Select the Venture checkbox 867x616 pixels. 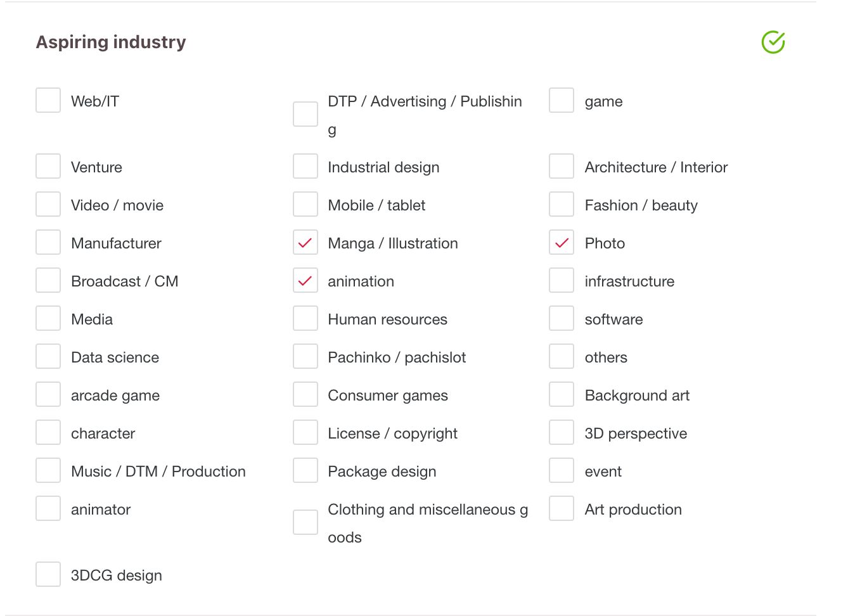pos(48,167)
